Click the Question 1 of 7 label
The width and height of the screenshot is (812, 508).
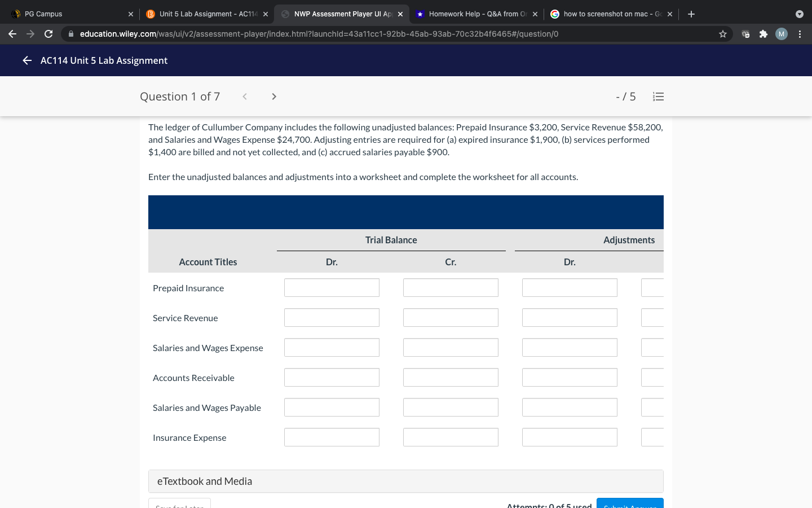click(x=180, y=97)
